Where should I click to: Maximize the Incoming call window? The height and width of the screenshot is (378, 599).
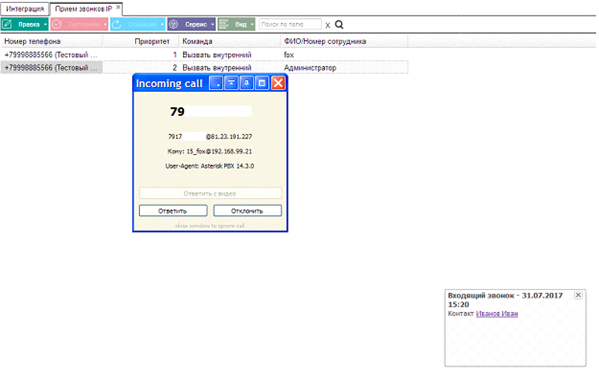click(x=262, y=83)
